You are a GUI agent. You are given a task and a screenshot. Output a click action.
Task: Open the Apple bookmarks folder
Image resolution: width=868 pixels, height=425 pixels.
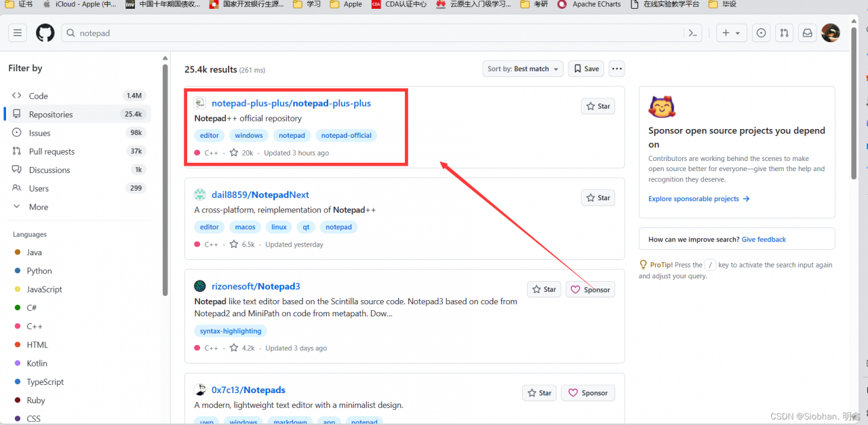tap(346, 4)
